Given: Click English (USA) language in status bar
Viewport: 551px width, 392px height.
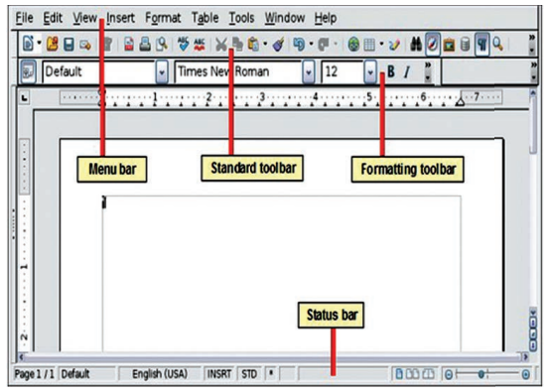Looking at the screenshot, I should (x=160, y=374).
